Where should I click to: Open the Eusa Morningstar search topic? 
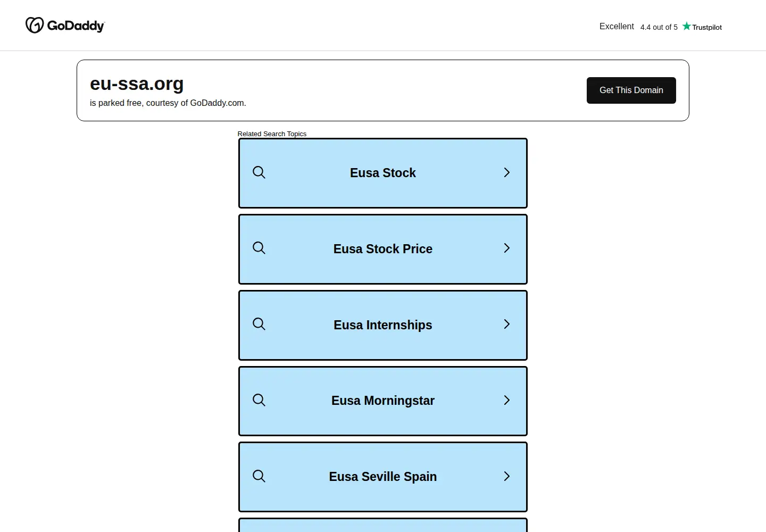point(383,401)
